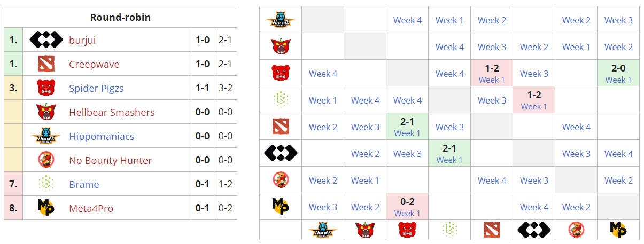Open the Meta4Pro team name link
The width and height of the screenshot is (644, 244).
coord(91,208)
